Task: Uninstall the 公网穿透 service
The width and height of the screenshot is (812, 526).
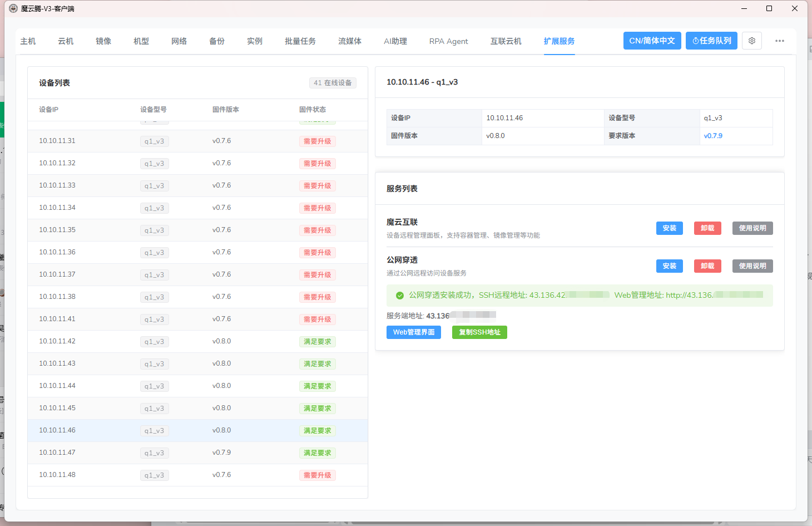Action: [707, 266]
